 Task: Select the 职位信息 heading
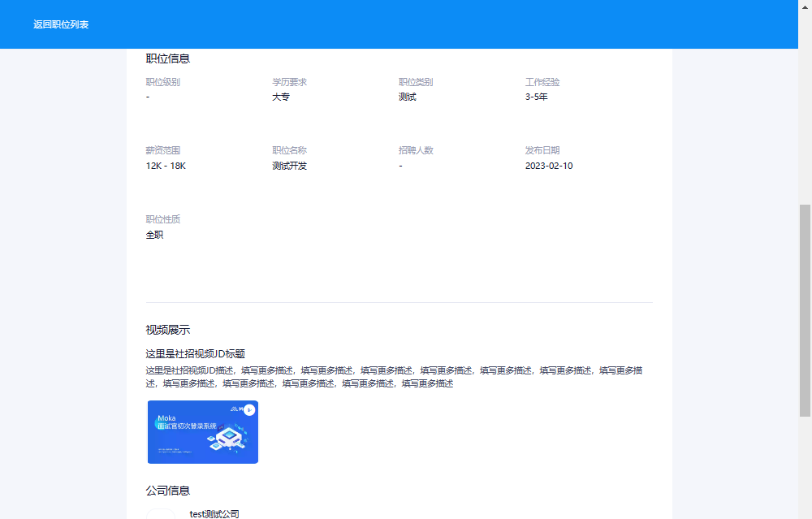point(168,58)
